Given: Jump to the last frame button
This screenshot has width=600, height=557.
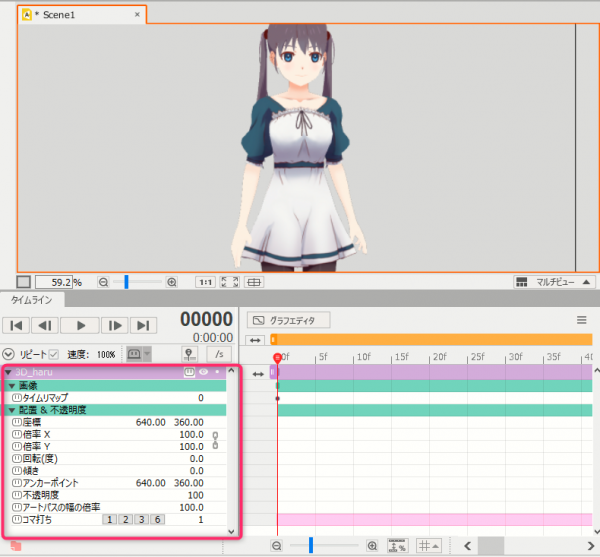Looking at the screenshot, I should [143, 326].
